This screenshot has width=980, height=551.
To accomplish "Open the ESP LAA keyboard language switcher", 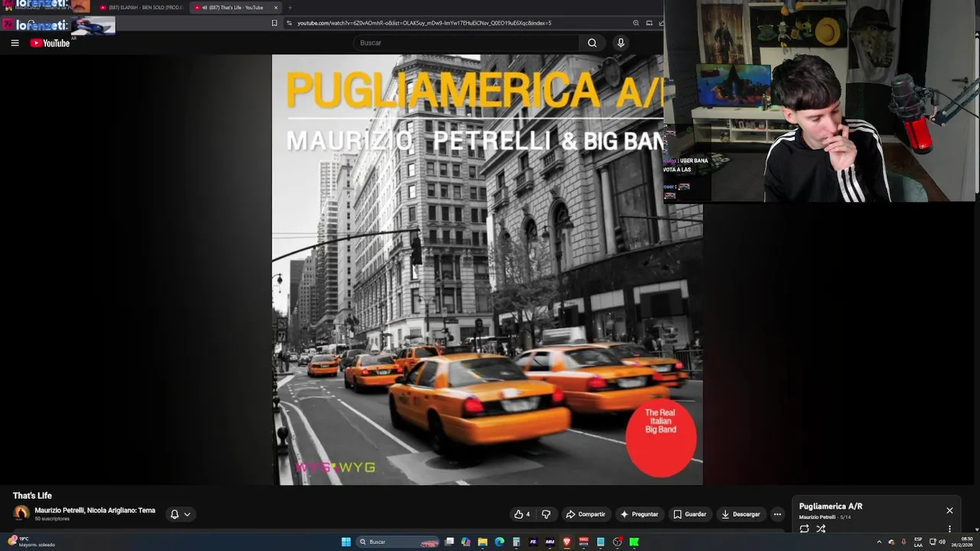I will 918,542.
